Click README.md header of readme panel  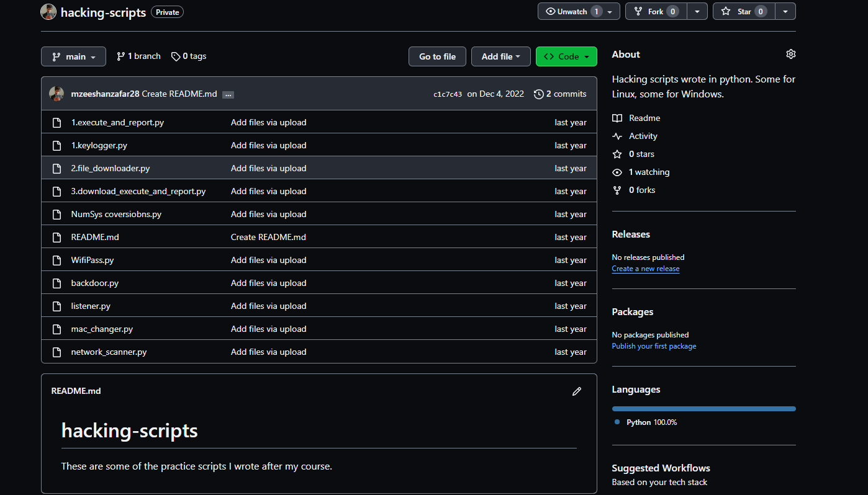click(x=76, y=391)
